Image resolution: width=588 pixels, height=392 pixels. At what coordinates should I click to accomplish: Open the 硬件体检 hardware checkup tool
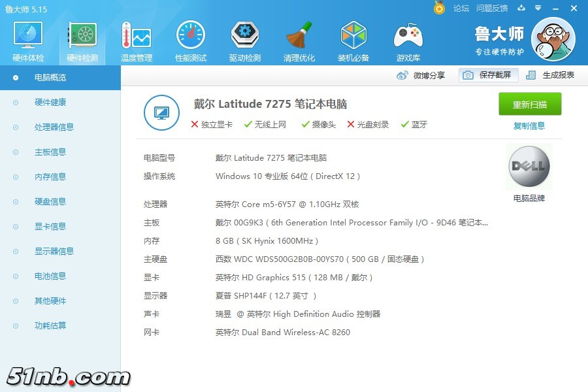26,39
